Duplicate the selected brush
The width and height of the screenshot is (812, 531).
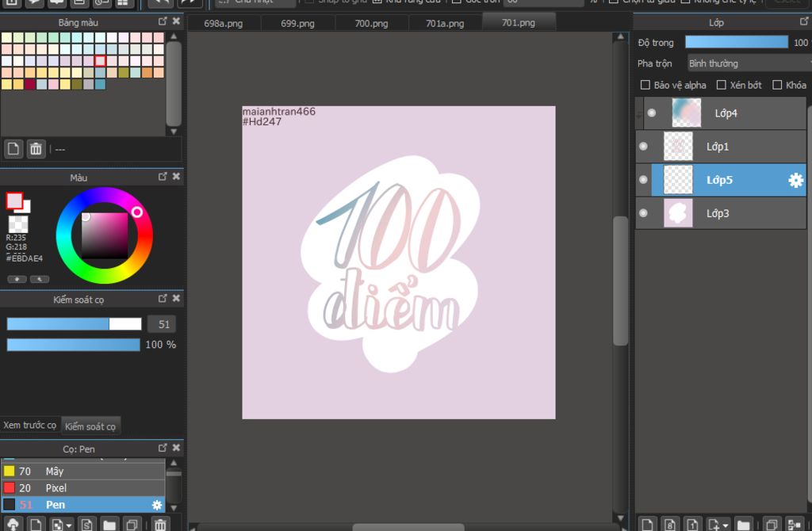click(x=132, y=525)
